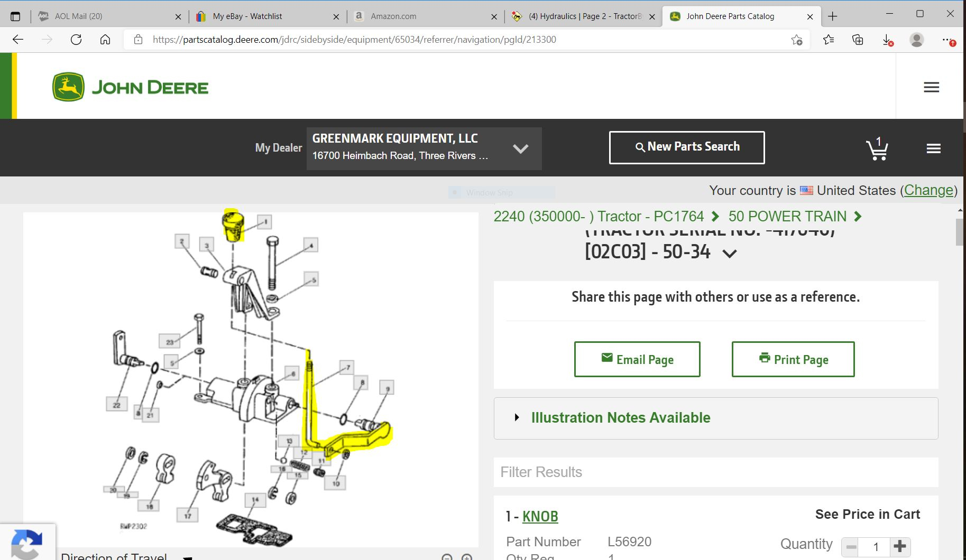Open the browser home page
This screenshot has height=560, width=966.
105,40
